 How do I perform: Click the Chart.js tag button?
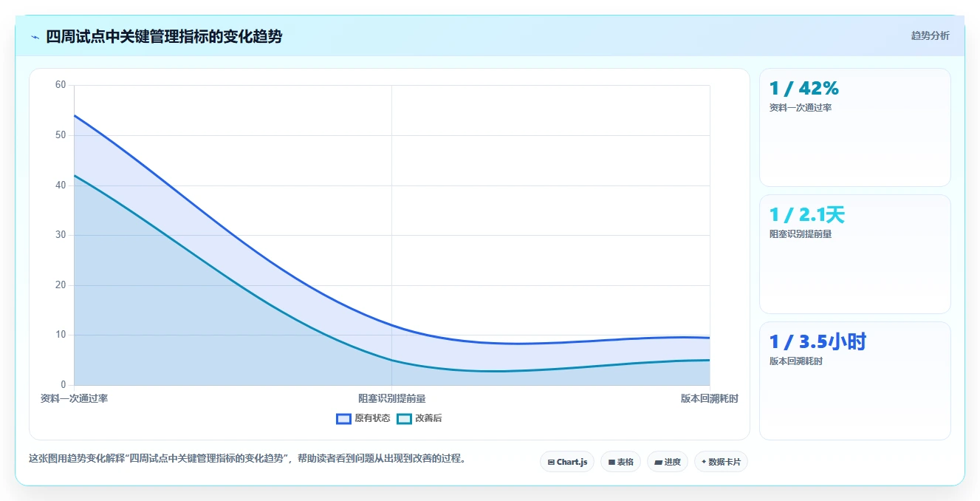click(567, 462)
